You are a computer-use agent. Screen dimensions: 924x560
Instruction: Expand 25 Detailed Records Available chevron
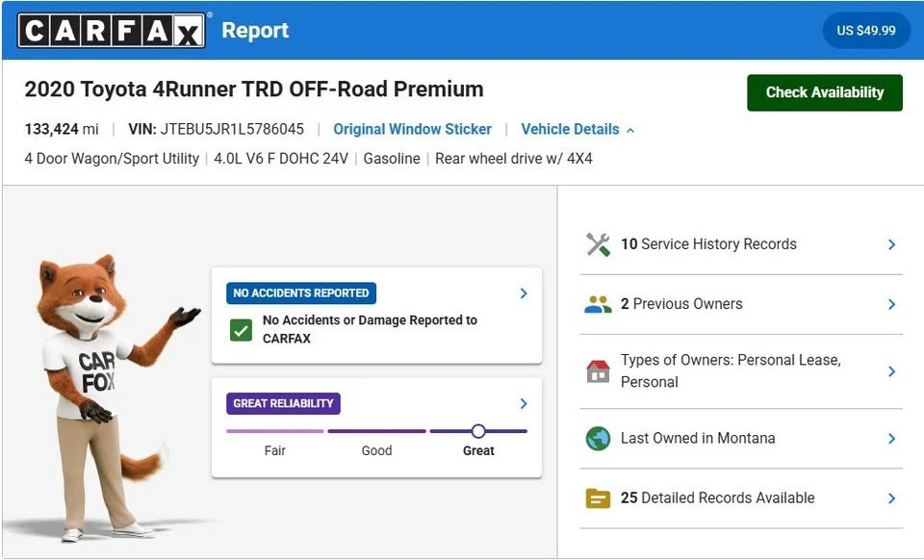pos(891,498)
